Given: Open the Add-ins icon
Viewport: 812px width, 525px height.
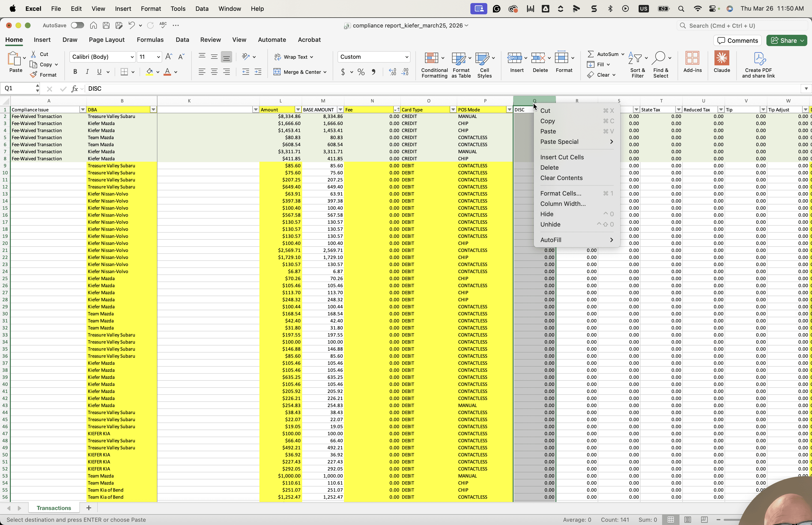Looking at the screenshot, I should tap(692, 62).
